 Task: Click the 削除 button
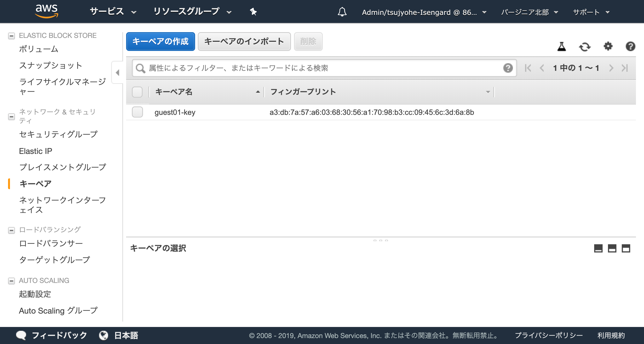308,41
